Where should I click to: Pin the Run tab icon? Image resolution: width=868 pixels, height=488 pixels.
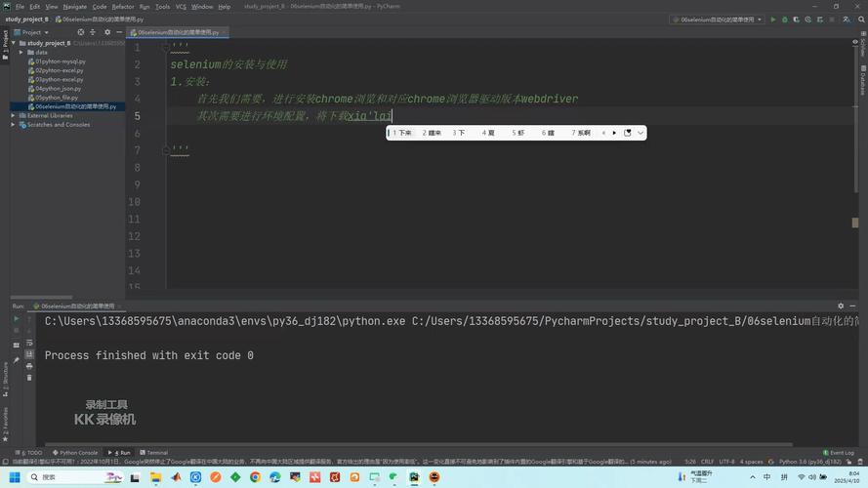tap(16, 360)
